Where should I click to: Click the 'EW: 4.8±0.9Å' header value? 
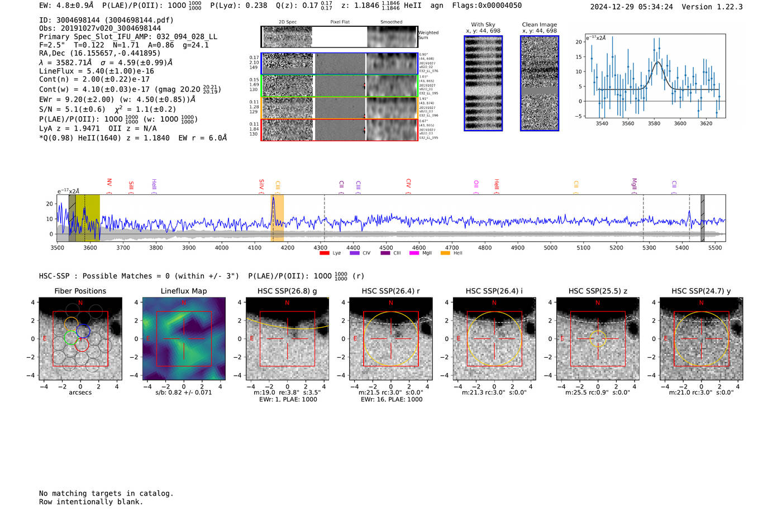(66, 6)
